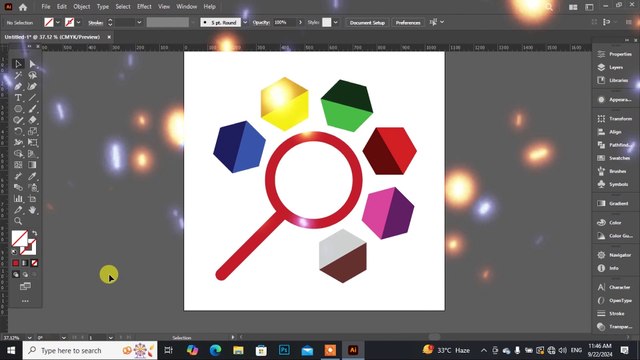This screenshot has height=360, width=640.
Task: Expand the Opacity slider arrow
Action: (300, 22)
